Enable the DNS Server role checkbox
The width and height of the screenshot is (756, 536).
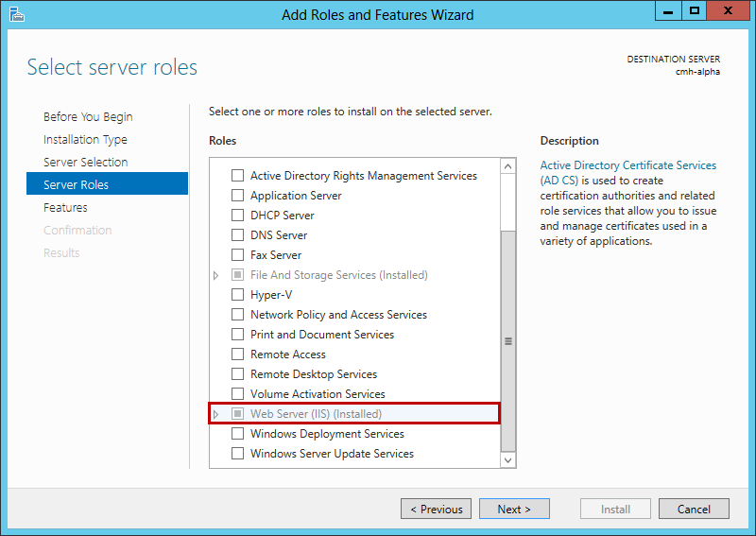click(x=238, y=235)
